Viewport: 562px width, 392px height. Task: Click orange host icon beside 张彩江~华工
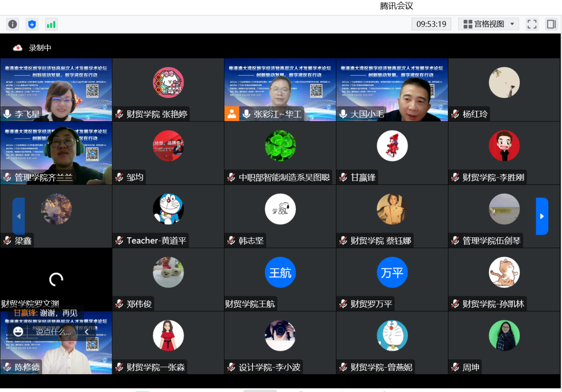[x=232, y=114]
